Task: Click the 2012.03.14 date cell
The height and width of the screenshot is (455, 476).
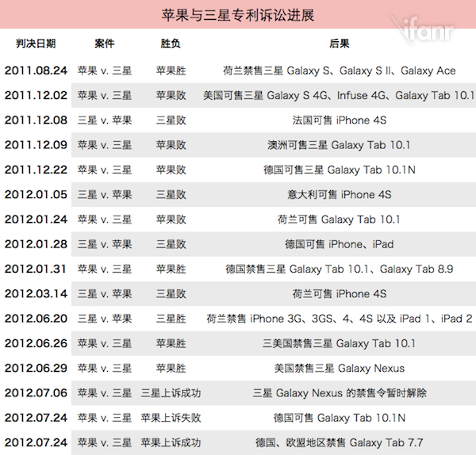Action: pos(36,293)
